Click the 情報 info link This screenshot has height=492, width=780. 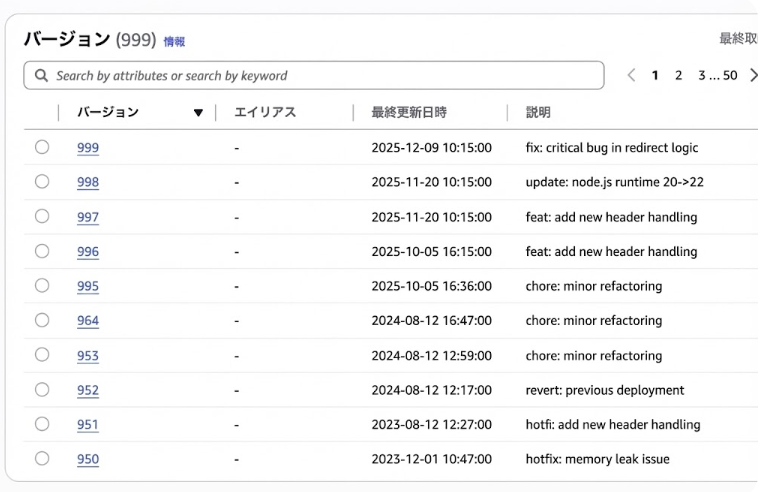pos(174,42)
